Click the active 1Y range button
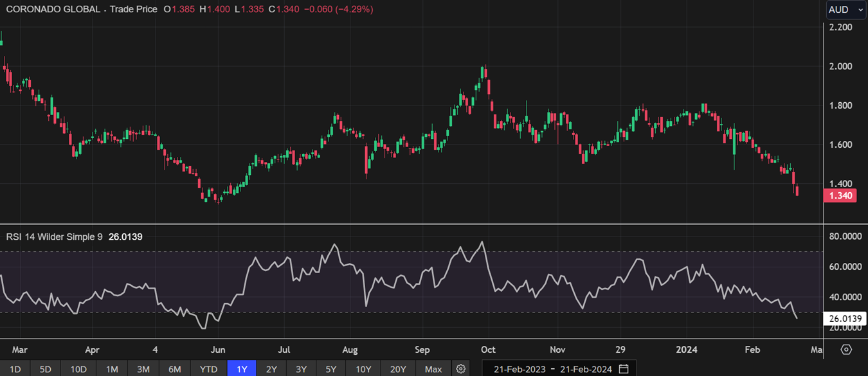 (242, 369)
